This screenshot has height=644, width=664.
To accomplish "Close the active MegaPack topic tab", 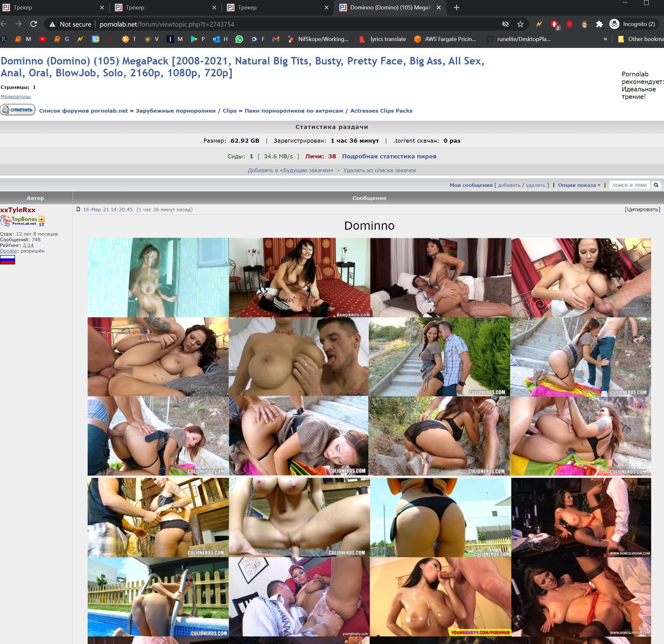I will (x=439, y=8).
